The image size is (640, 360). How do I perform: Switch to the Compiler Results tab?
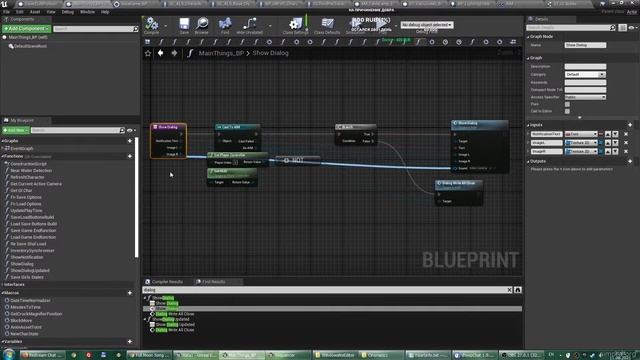click(164, 282)
